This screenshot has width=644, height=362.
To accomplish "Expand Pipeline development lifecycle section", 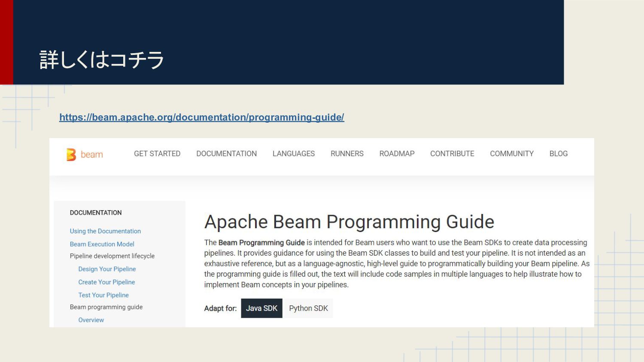I will 112,256.
